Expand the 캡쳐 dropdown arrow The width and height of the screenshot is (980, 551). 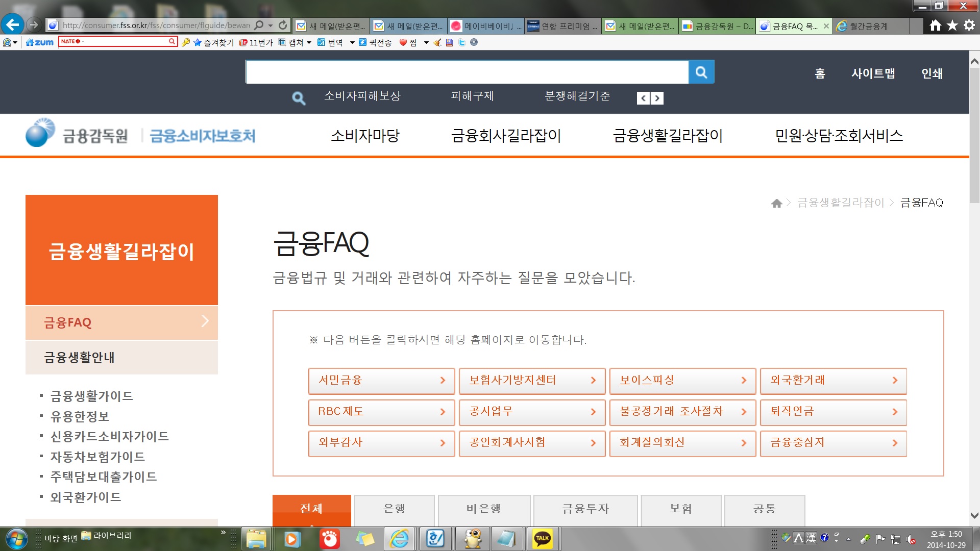coord(309,42)
